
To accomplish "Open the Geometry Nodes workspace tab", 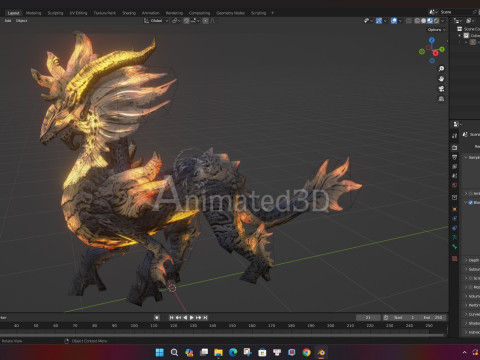I will coord(230,13).
